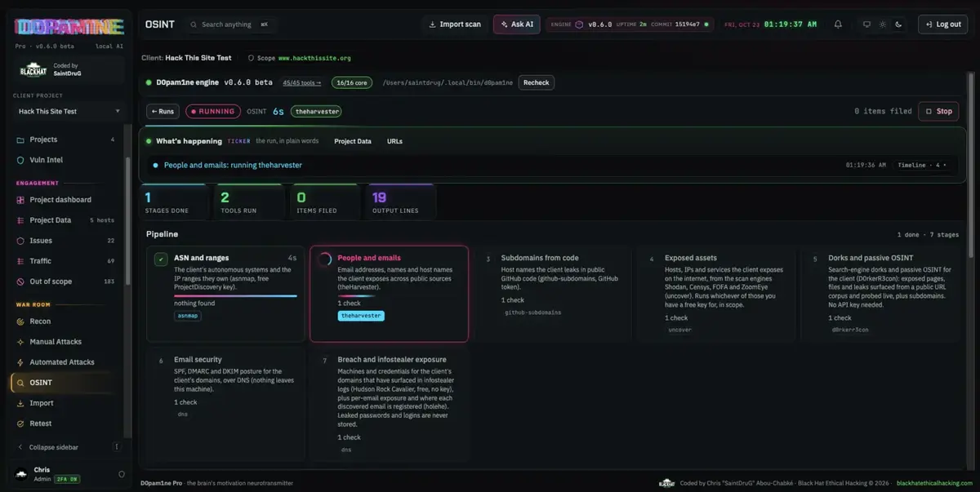Go back to Runs
This screenshot has height=492, width=980.
[163, 111]
